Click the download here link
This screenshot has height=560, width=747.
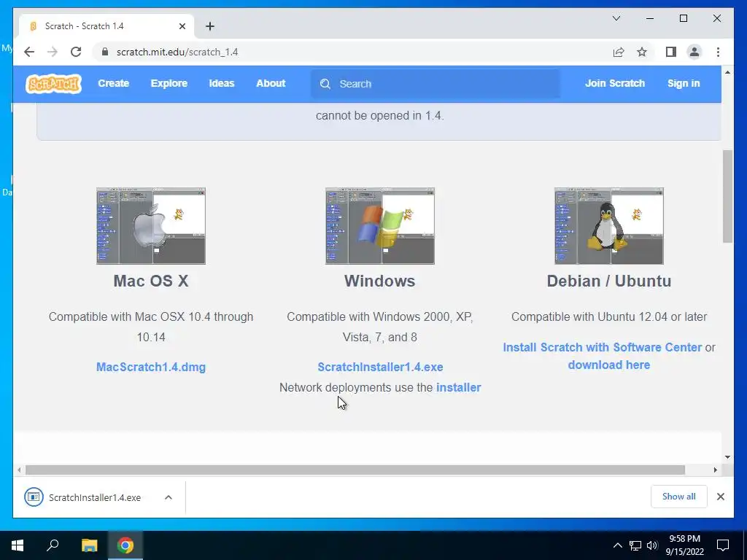click(x=609, y=365)
